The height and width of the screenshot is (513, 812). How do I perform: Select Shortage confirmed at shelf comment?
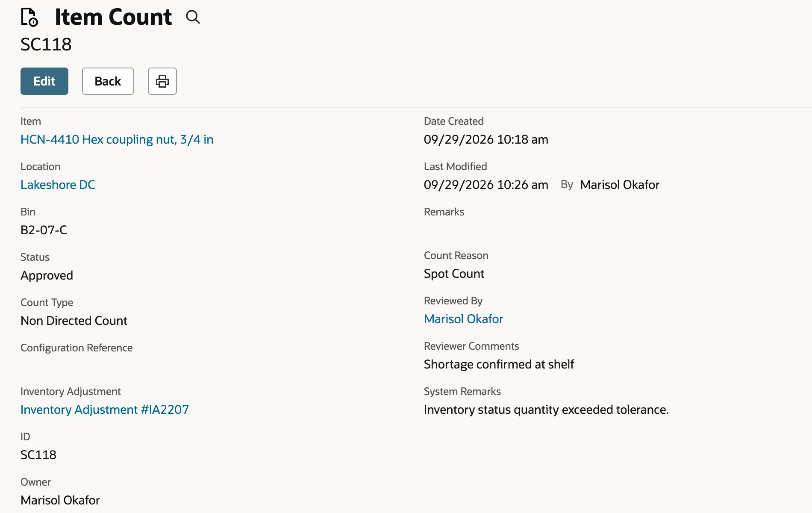tap(499, 364)
